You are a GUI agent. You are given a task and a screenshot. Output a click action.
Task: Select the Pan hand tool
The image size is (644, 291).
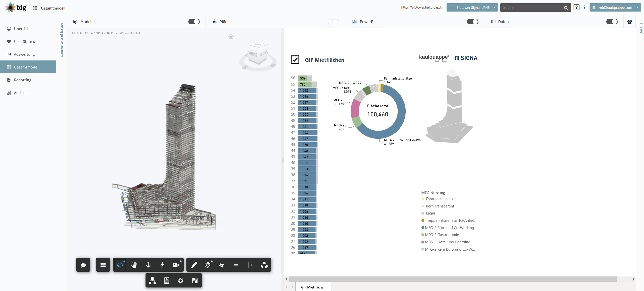[x=134, y=265]
